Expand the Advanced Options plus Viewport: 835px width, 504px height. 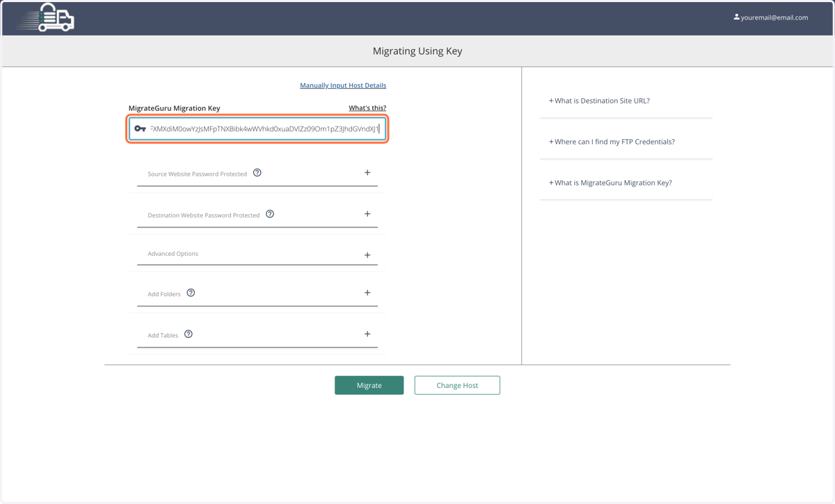pyautogui.click(x=367, y=255)
